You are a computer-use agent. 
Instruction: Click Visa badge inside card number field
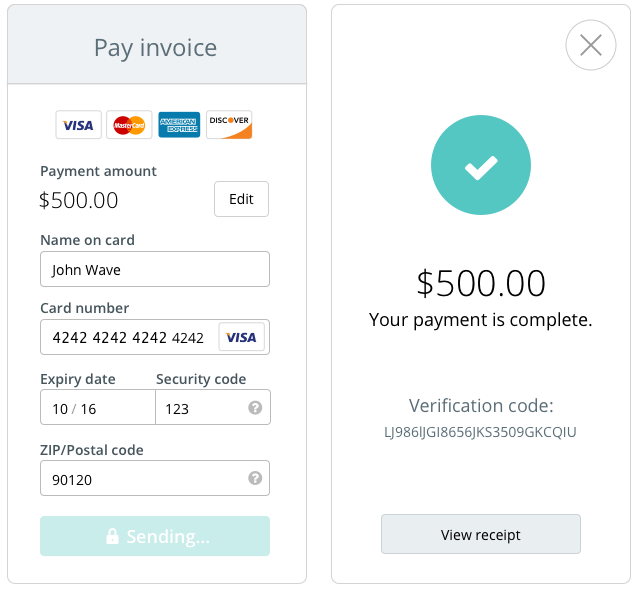[241, 338]
